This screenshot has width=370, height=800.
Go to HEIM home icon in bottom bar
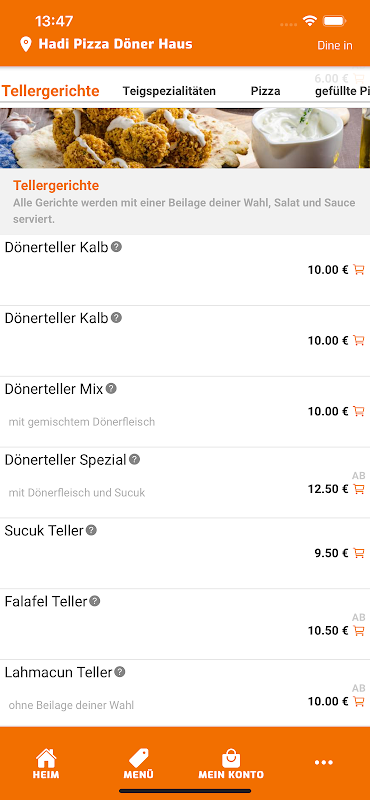click(46, 763)
